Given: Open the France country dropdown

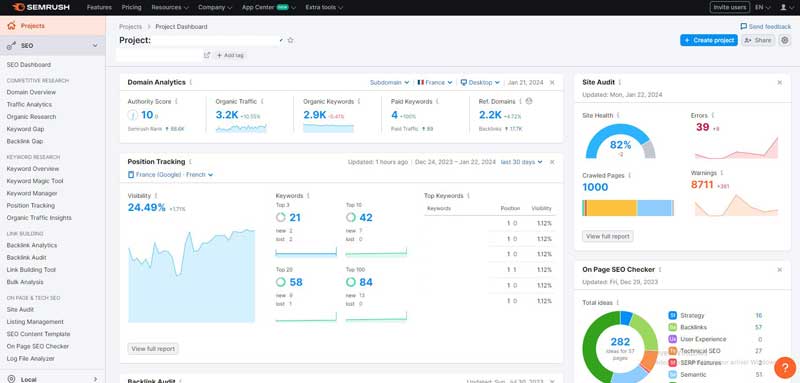Looking at the screenshot, I should pyautogui.click(x=435, y=82).
